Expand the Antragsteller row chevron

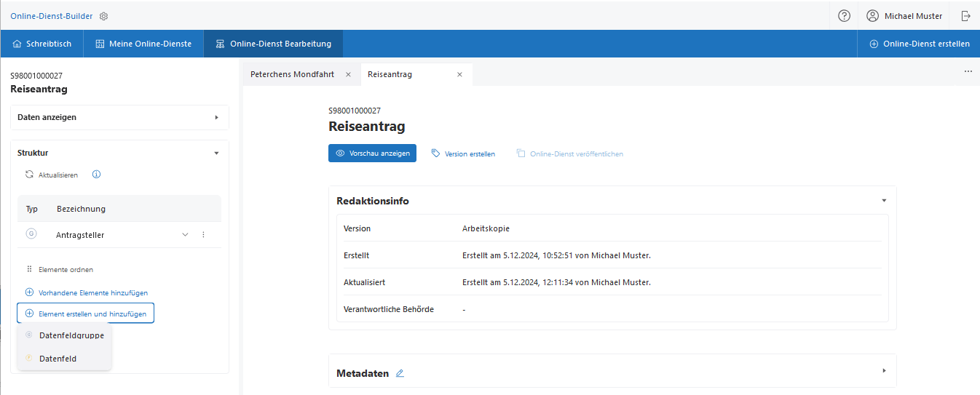point(185,235)
